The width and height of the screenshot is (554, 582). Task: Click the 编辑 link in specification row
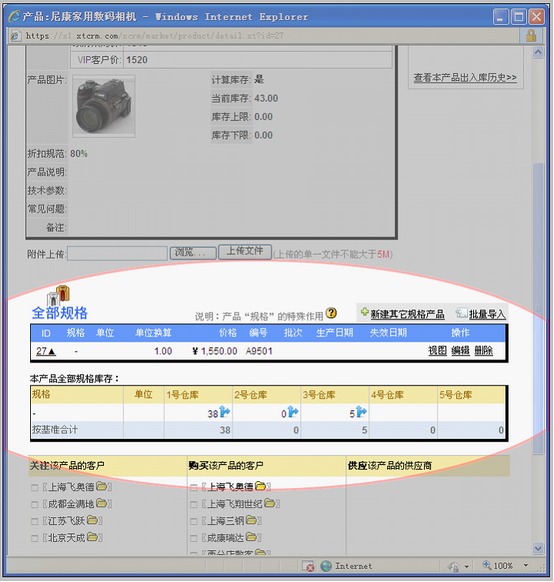(x=460, y=351)
